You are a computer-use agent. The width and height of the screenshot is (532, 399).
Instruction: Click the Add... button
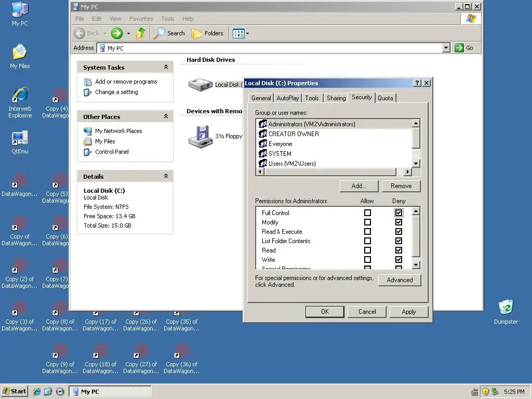[359, 186]
